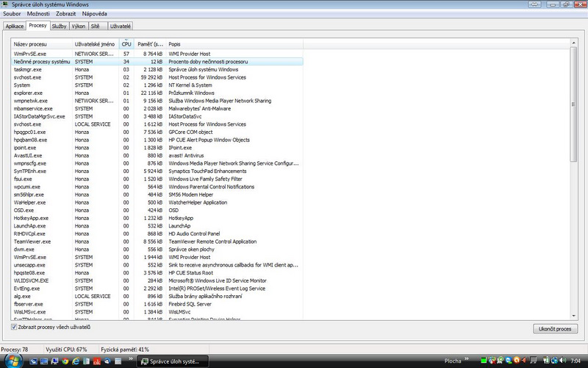The width and height of the screenshot is (588, 368).
Task: Select the dwm.exe process row
Action: coord(157,250)
